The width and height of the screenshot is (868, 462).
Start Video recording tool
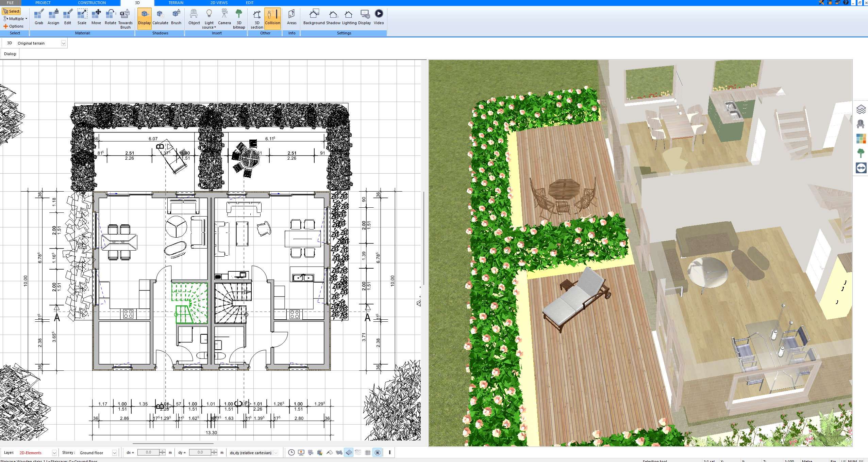pyautogui.click(x=379, y=17)
